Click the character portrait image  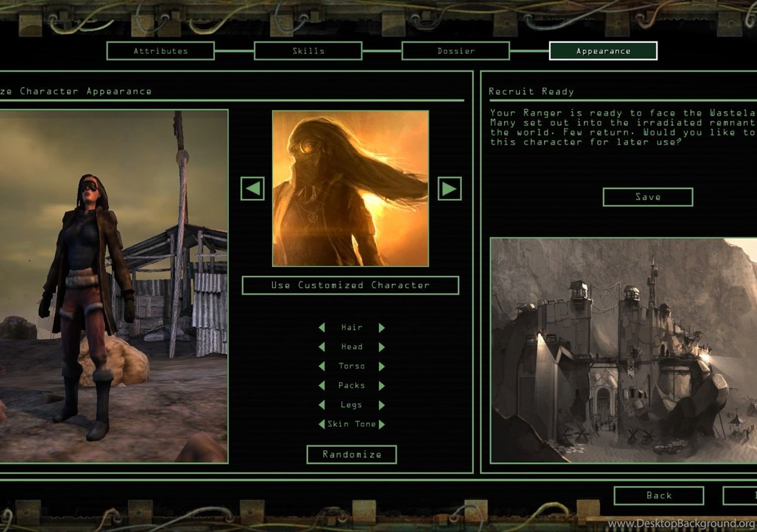coord(350,189)
